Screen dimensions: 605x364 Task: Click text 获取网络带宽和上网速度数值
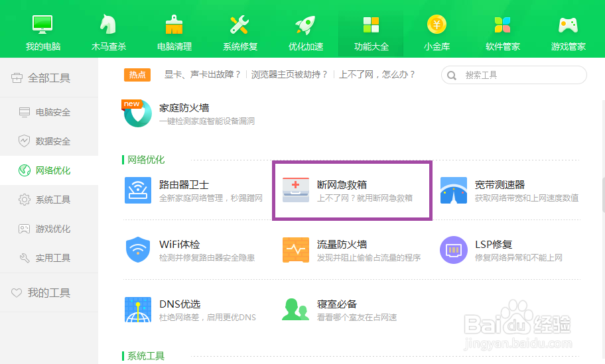[x=527, y=198]
